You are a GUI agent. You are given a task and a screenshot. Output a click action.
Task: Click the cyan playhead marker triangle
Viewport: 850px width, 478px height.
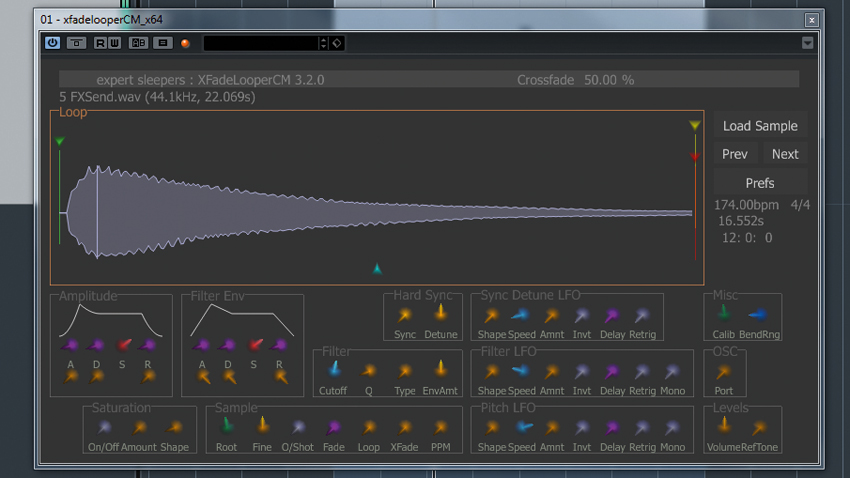point(377,268)
